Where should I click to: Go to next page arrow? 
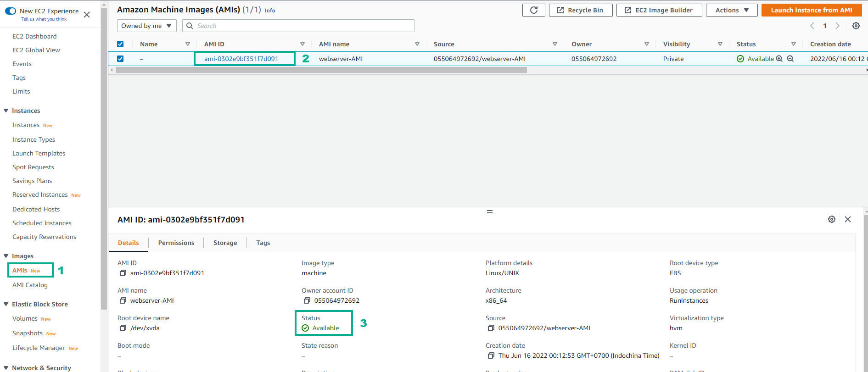pos(837,26)
